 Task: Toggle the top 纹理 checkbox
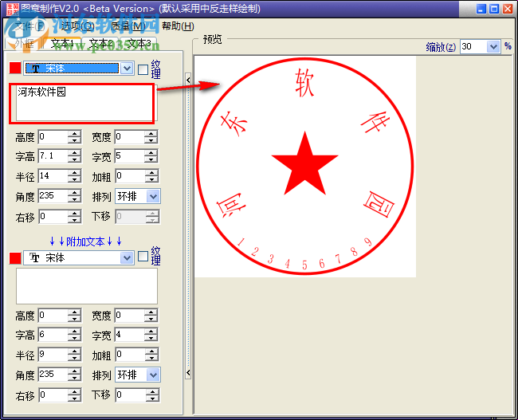(x=143, y=69)
